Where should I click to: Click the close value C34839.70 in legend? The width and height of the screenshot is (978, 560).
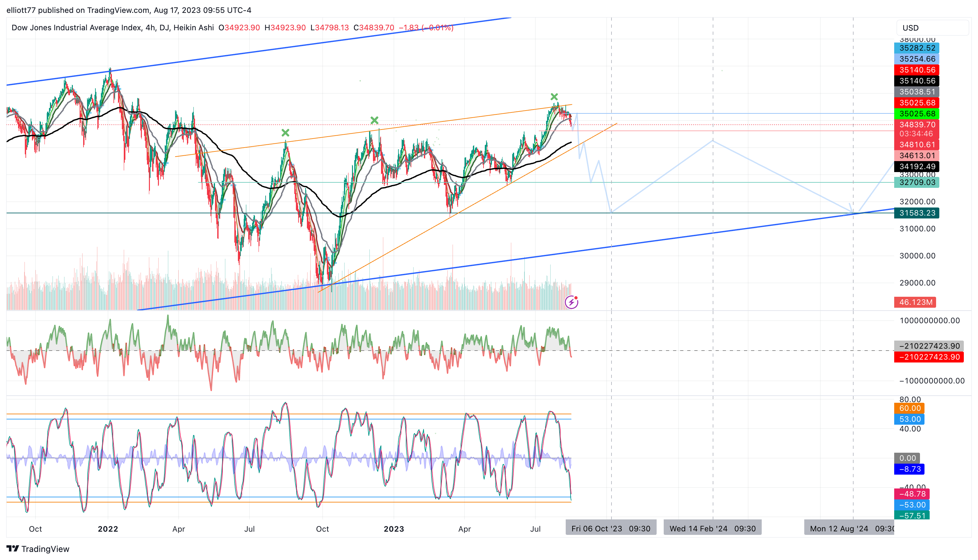374,28
